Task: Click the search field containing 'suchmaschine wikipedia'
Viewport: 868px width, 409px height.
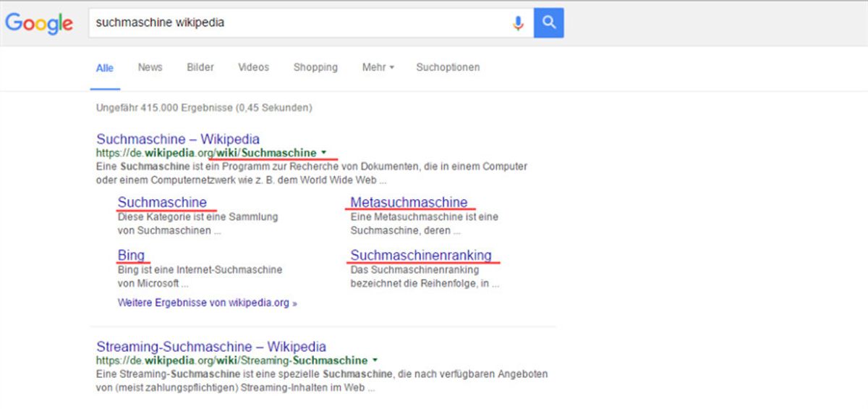Action: click(311, 23)
